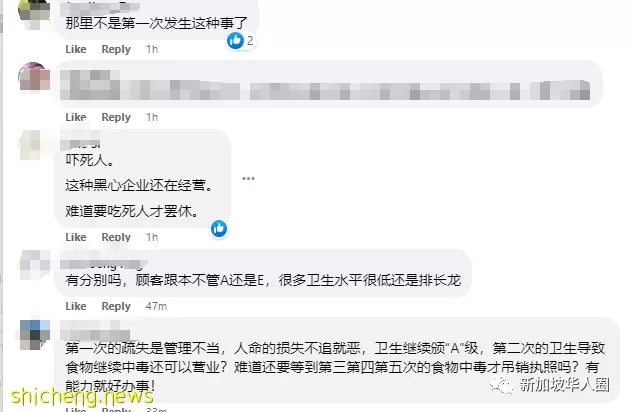Open three-dots options menu beside 吓死人 comment
This screenshot has width=630, height=412.
pyautogui.click(x=248, y=178)
